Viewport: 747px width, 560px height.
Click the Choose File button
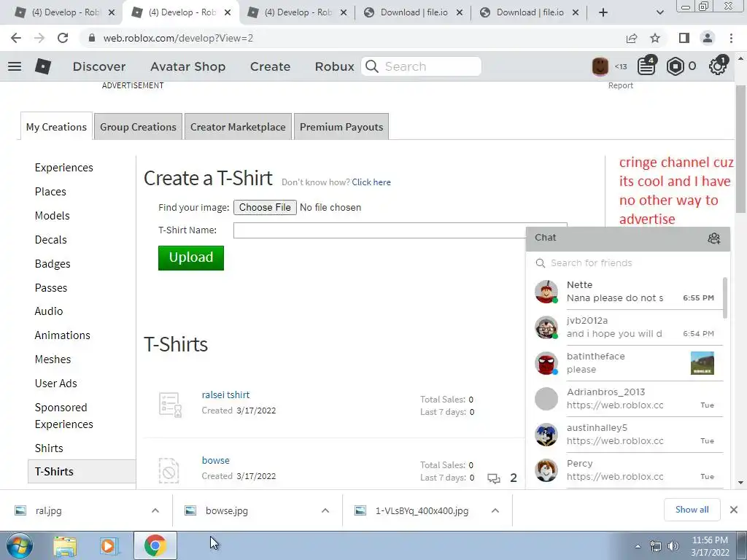(x=265, y=207)
